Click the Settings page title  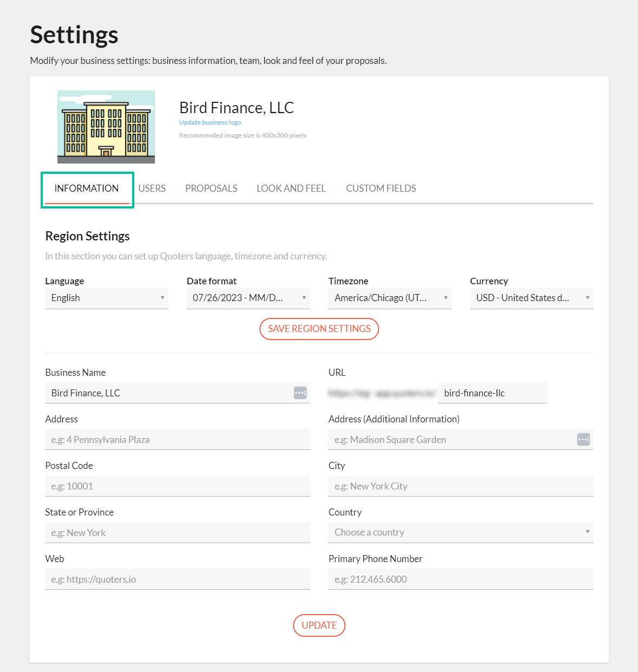74,35
